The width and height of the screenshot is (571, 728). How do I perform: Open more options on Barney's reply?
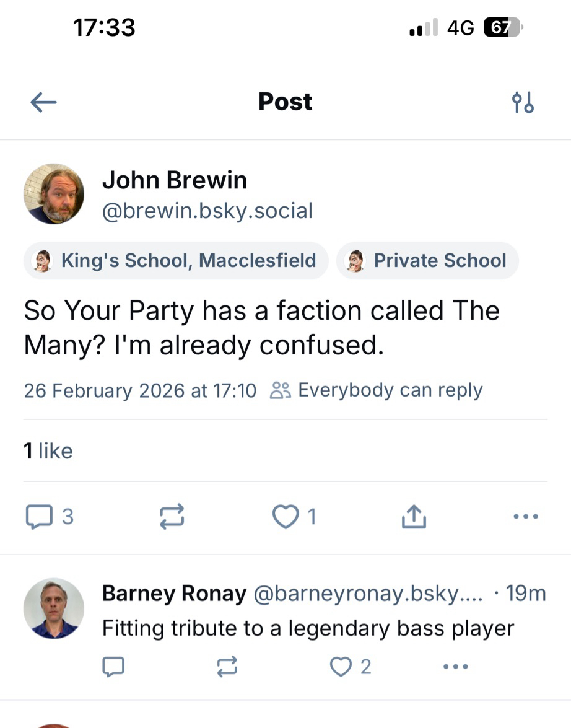pyautogui.click(x=456, y=667)
